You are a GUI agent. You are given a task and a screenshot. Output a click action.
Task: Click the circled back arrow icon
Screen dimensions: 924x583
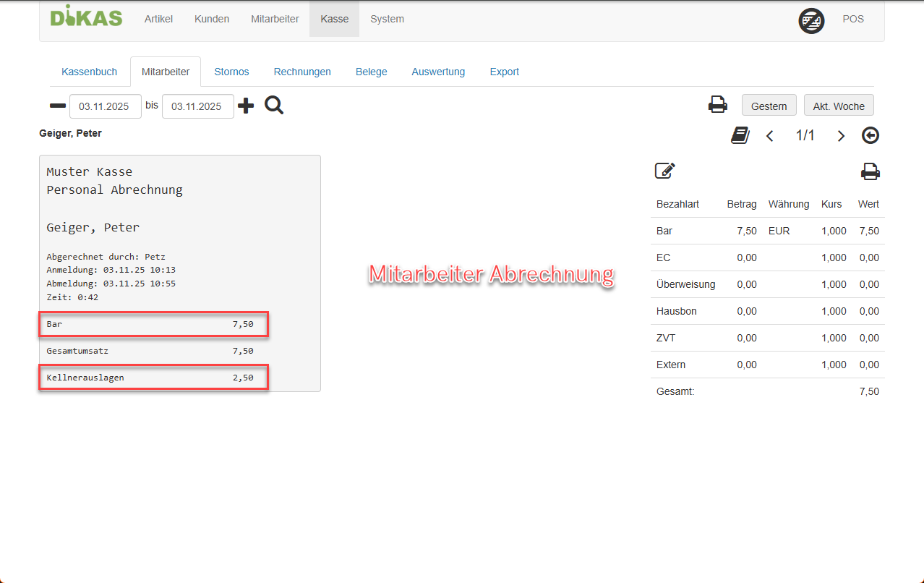tap(870, 135)
